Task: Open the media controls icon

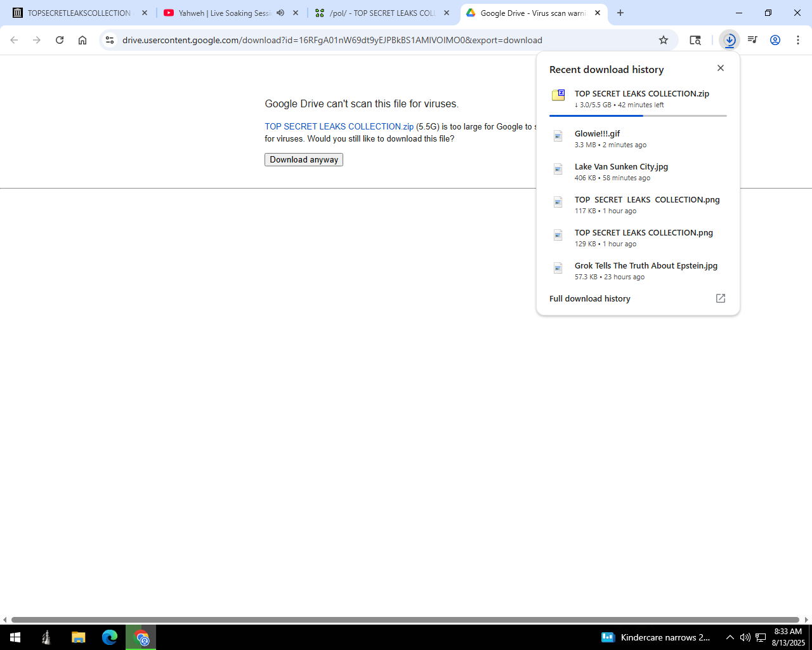Action: point(752,40)
